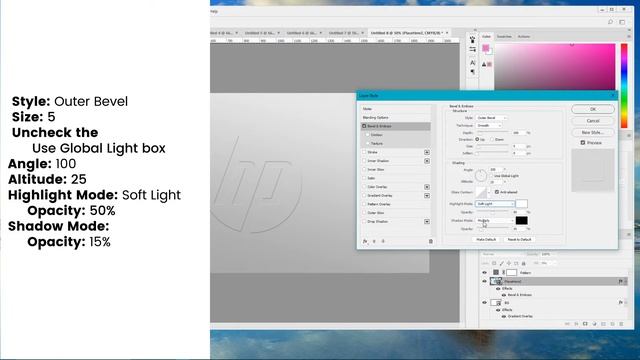Enable the Inner Shadow effect checkbox

[364, 161]
